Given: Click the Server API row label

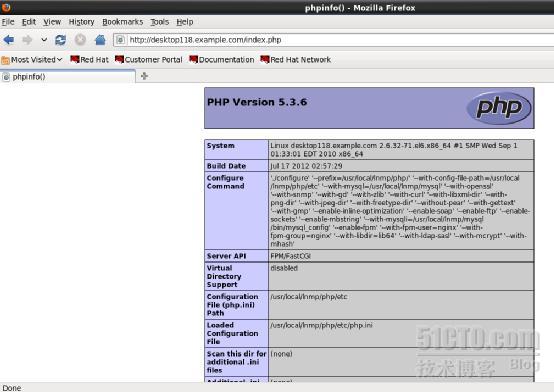Looking at the screenshot, I should (226, 256).
